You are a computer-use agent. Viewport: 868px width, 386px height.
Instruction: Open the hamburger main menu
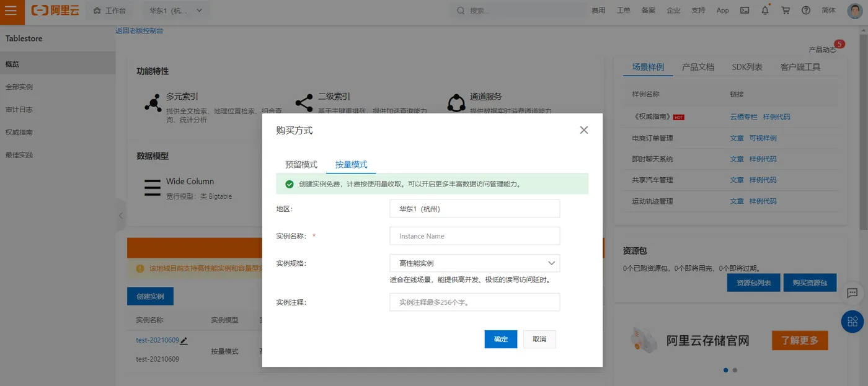point(11,11)
